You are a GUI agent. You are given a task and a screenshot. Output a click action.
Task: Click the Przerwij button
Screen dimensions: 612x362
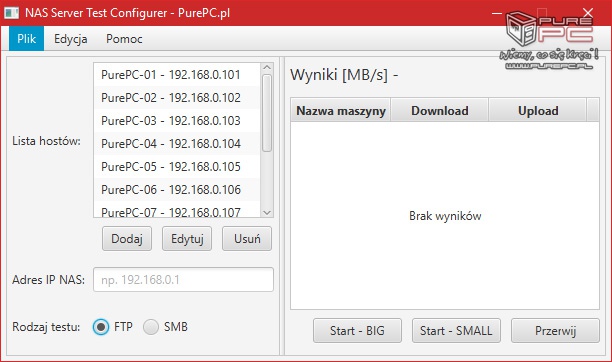pos(555,331)
